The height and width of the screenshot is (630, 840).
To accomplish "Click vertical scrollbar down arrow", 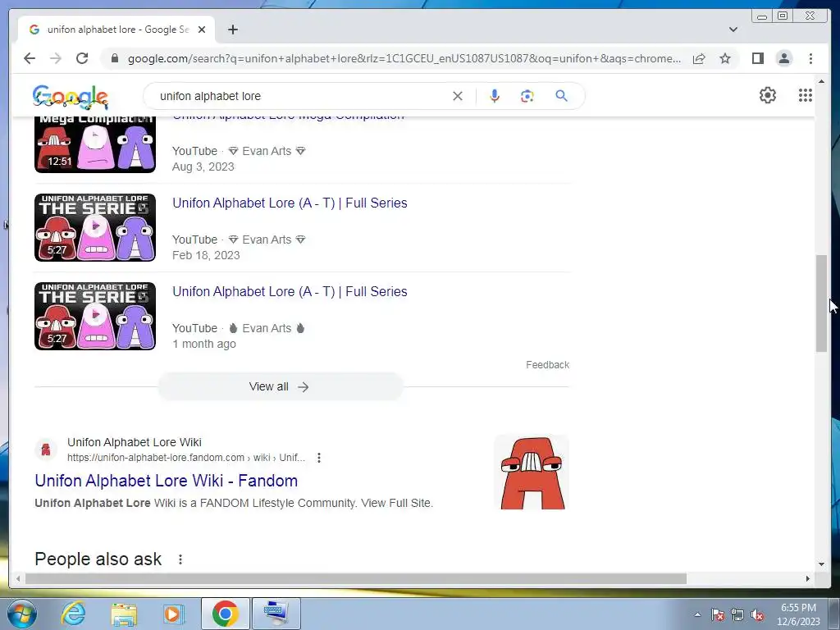I will point(821,564).
